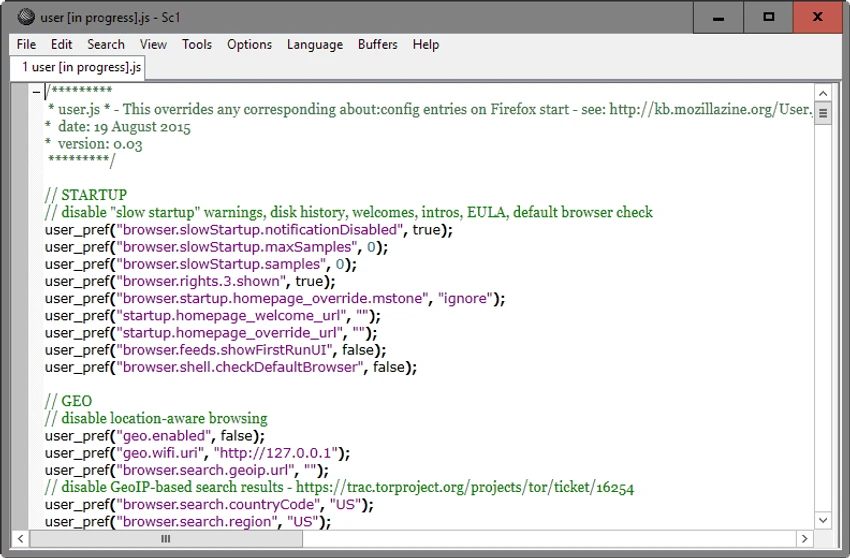The height and width of the screenshot is (558, 850).
Task: Click "startup.homepage_override_url" string
Action: 230,333
